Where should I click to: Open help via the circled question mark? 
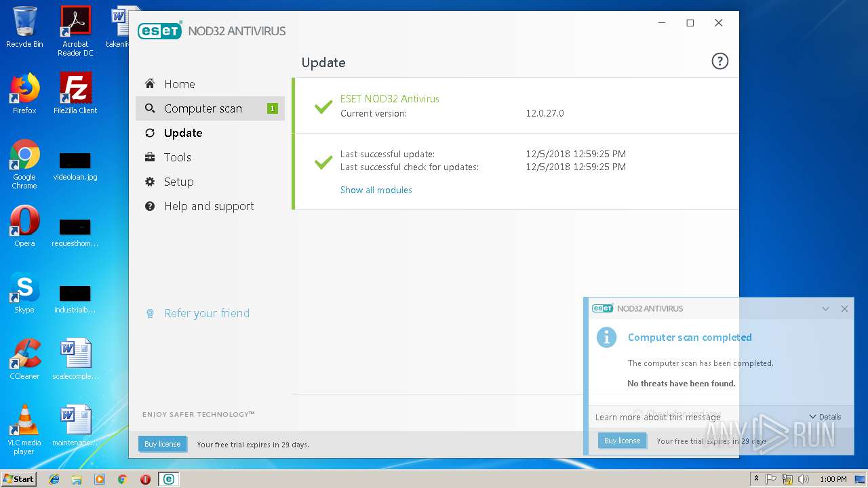pos(719,62)
